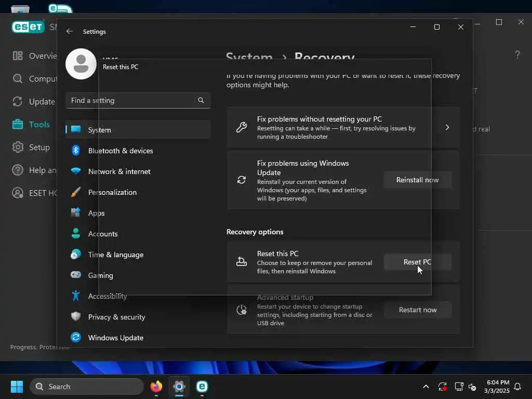Click the back arrow in Settings

(70, 31)
